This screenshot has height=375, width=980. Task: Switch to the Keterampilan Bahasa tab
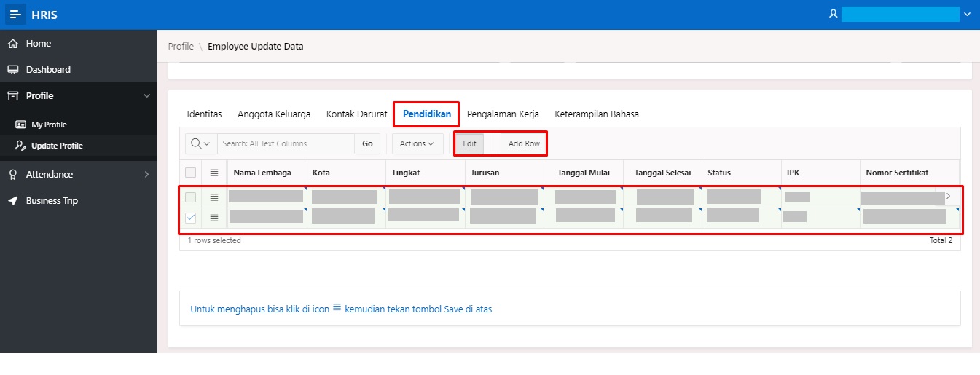(597, 114)
